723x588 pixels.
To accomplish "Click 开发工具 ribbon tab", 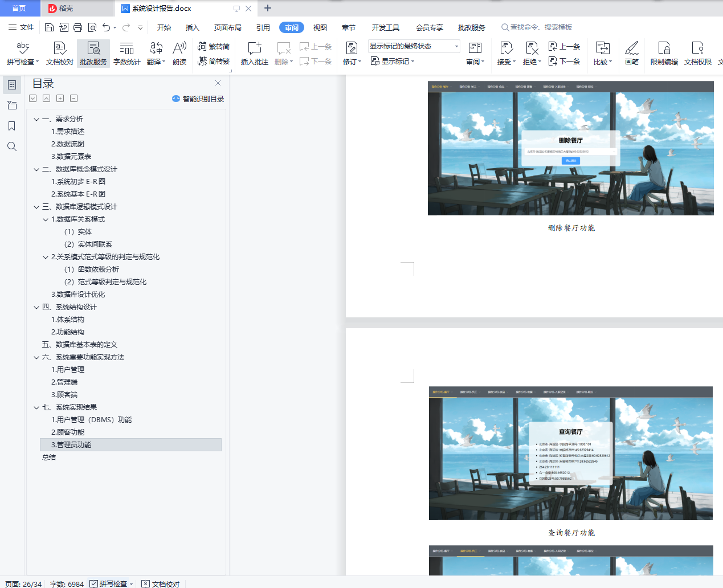I will tap(386, 27).
